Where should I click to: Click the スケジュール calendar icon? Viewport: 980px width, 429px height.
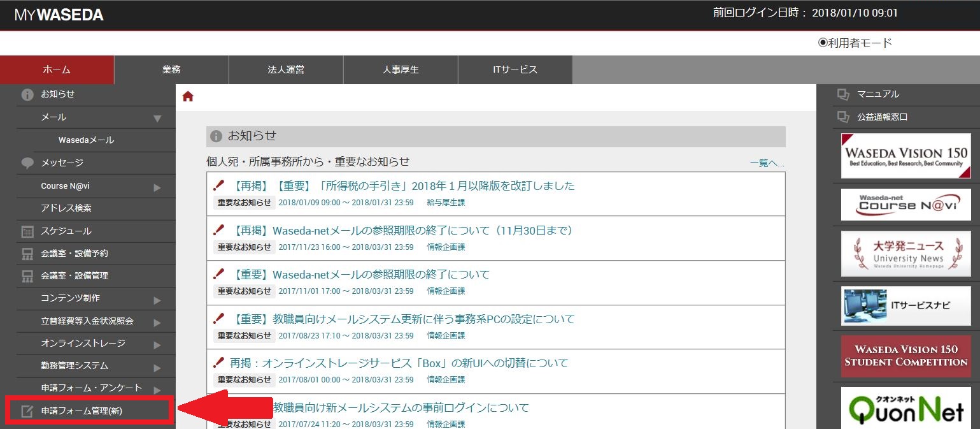27,231
